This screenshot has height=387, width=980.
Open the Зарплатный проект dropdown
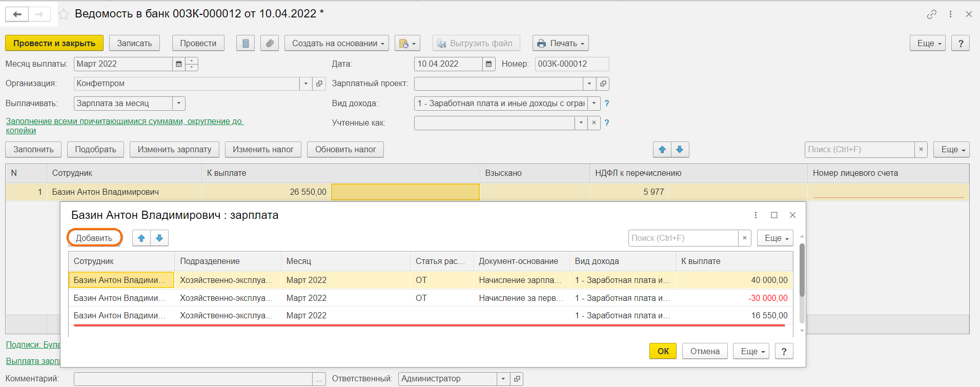(589, 84)
